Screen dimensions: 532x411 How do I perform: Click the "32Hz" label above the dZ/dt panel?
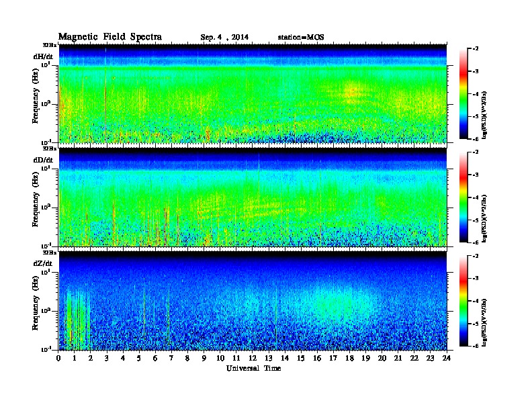(50, 253)
